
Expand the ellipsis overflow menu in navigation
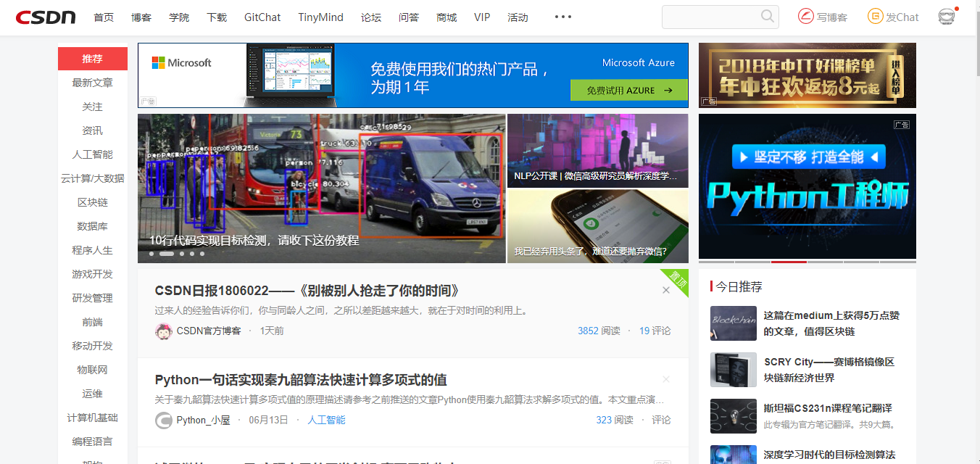tap(563, 16)
